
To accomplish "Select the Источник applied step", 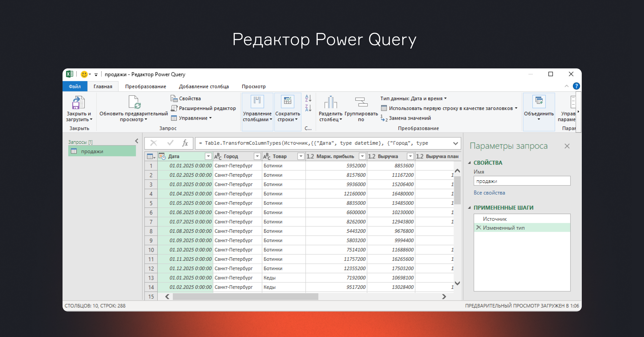I will coord(495,219).
